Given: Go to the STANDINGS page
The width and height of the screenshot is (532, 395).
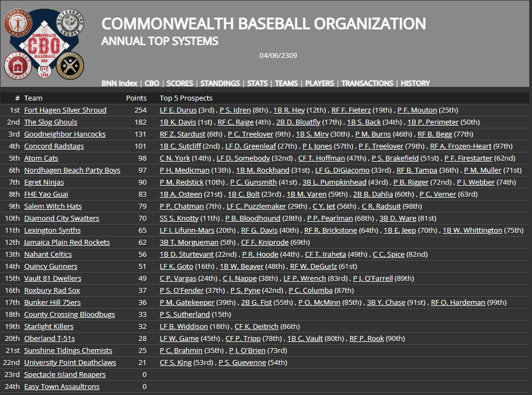Looking at the screenshot, I should click(220, 84).
